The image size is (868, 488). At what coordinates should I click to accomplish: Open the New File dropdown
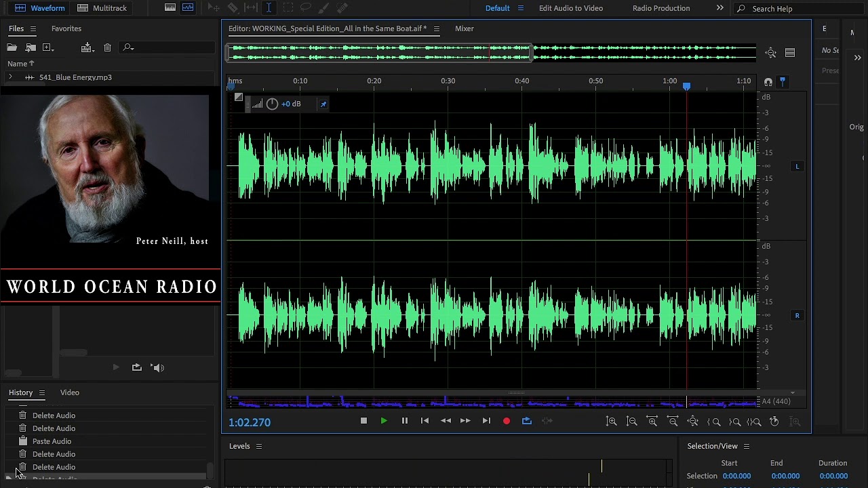[48, 47]
